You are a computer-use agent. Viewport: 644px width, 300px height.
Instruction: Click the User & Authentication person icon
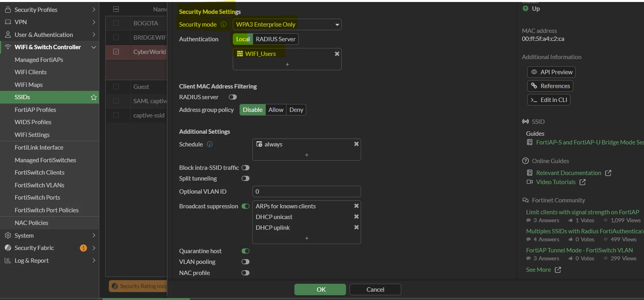tap(8, 35)
